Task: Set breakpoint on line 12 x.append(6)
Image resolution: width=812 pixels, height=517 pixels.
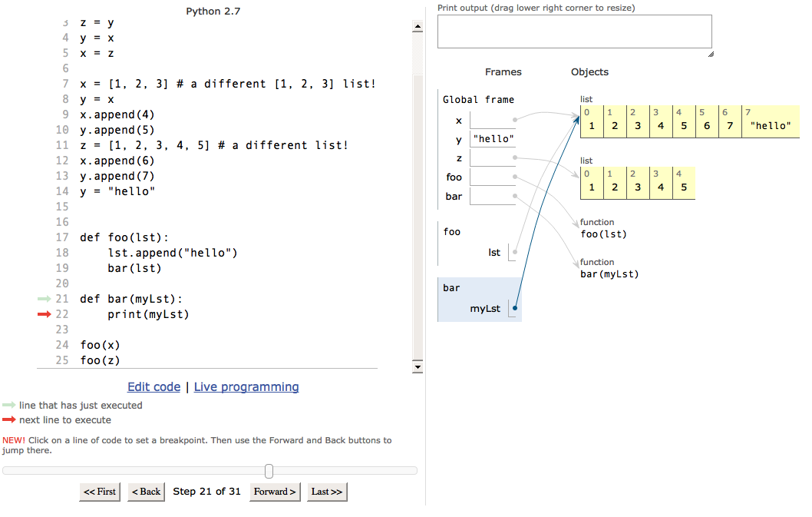Action: (x=117, y=161)
